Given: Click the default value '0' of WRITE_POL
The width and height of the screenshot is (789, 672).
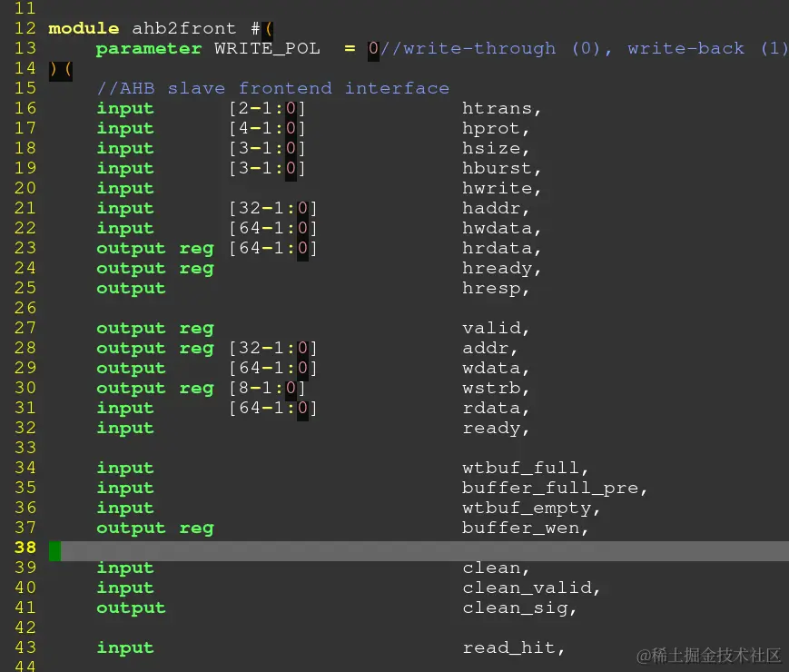Looking at the screenshot, I should [373, 49].
